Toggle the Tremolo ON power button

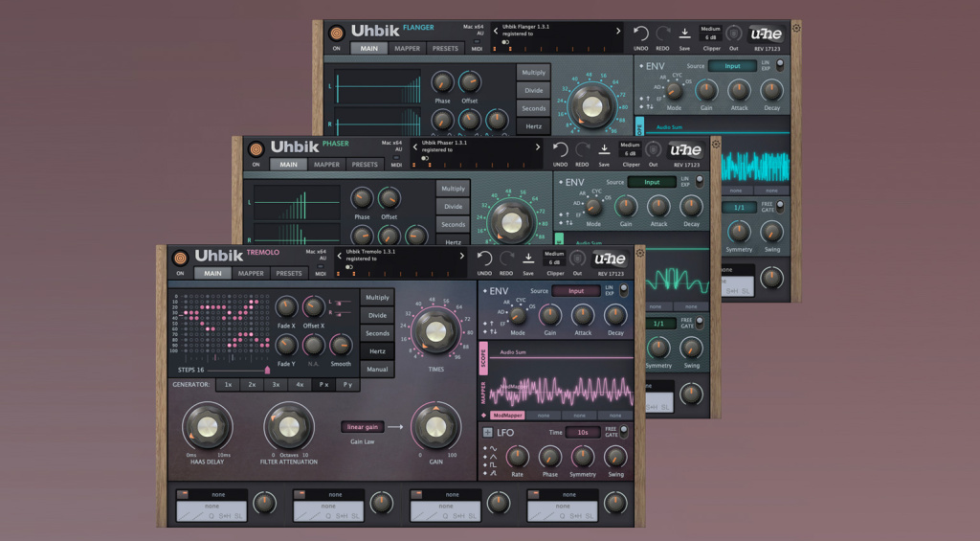tap(180, 258)
